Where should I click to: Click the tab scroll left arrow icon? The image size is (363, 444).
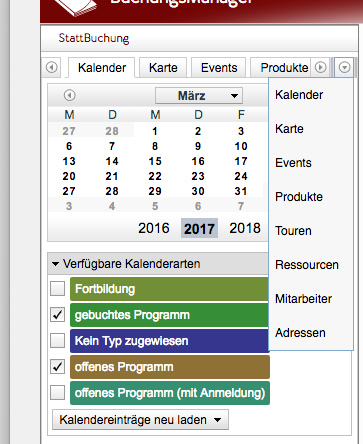coord(52,67)
